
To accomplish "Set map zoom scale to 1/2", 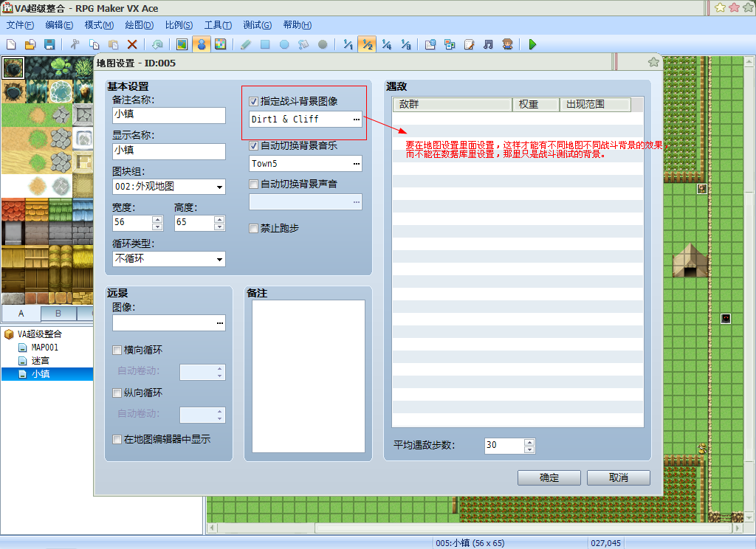I will [x=367, y=44].
